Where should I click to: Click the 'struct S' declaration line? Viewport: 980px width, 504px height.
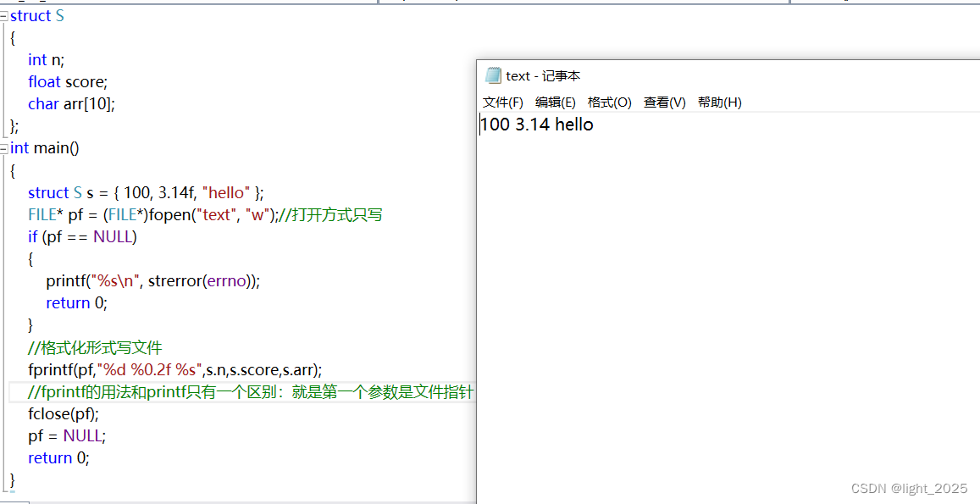(x=37, y=16)
